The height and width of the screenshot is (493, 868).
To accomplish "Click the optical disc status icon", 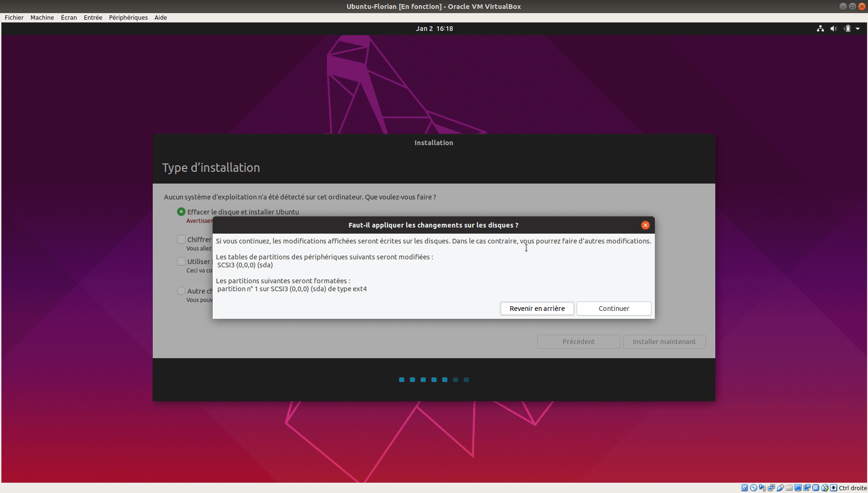I will 753,488.
